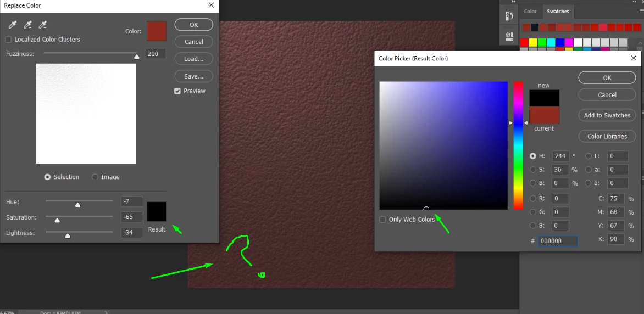Click the Saturation value field showing -65
Viewport: 644px width, 314px height.
(x=132, y=217)
